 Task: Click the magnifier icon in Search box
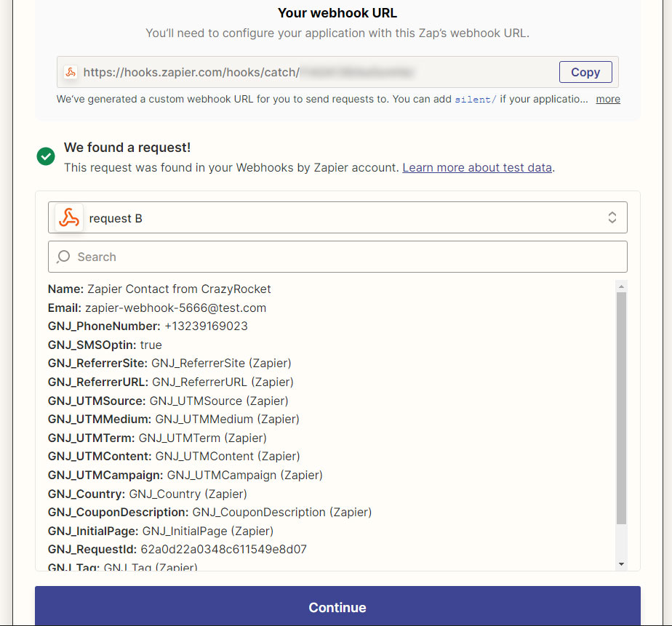pyautogui.click(x=64, y=257)
